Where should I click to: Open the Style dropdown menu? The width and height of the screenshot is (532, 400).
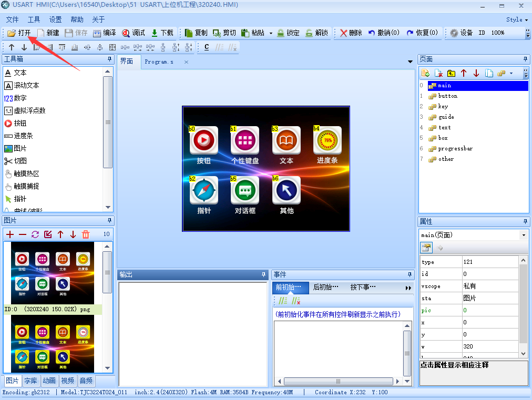[517, 19]
